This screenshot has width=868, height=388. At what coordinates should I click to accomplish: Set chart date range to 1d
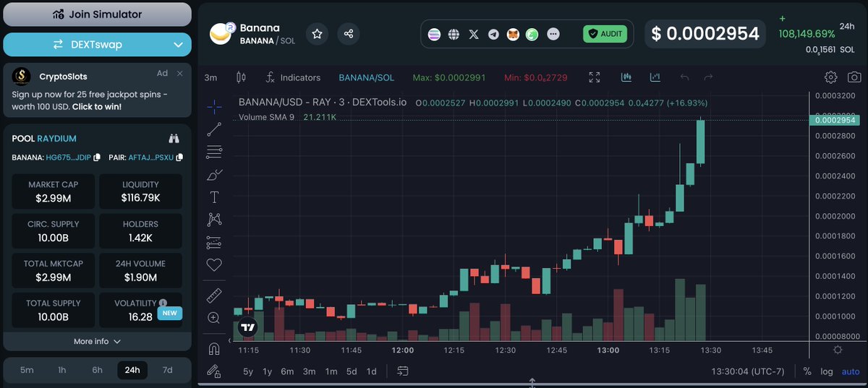click(x=371, y=371)
